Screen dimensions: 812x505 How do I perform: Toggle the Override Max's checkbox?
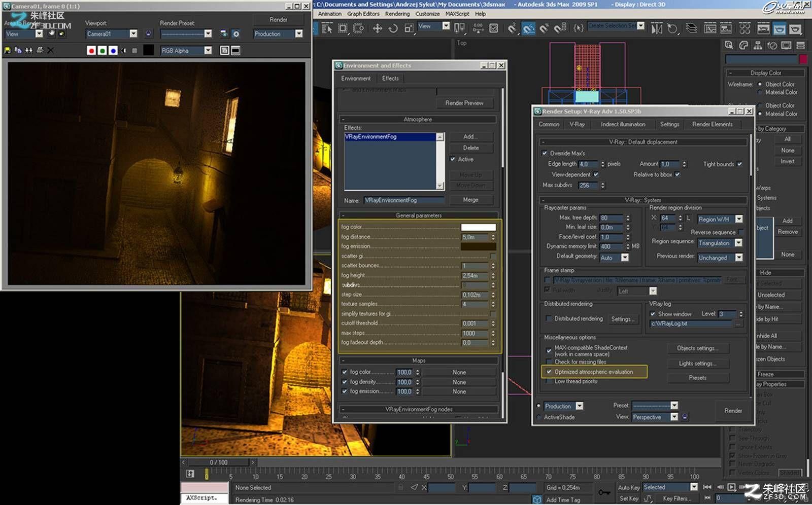(x=545, y=153)
